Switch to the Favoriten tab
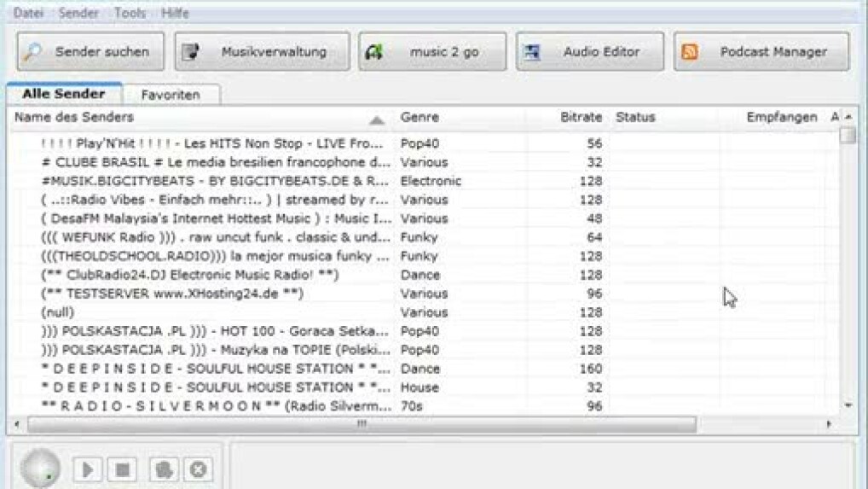Image resolution: width=868 pixels, height=489 pixels. coord(171,95)
